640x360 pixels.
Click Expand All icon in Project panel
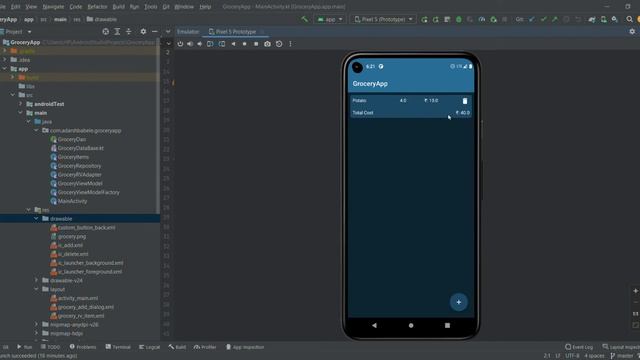click(117, 31)
